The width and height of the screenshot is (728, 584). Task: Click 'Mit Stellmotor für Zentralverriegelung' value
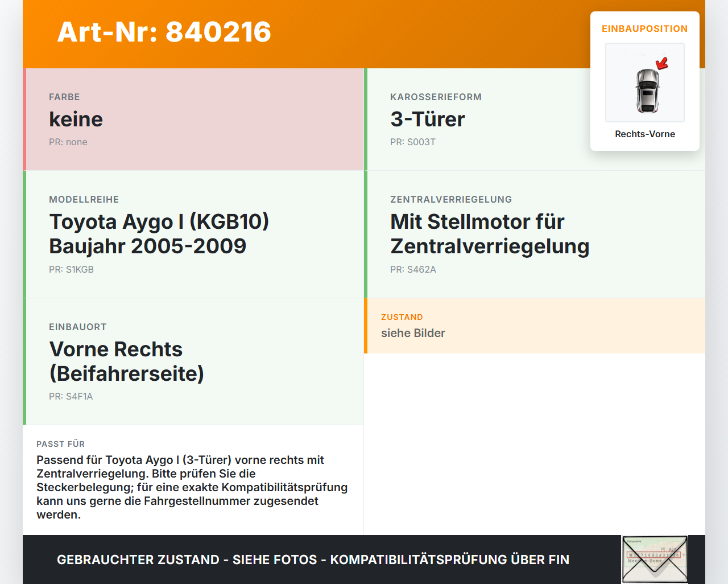(490, 234)
